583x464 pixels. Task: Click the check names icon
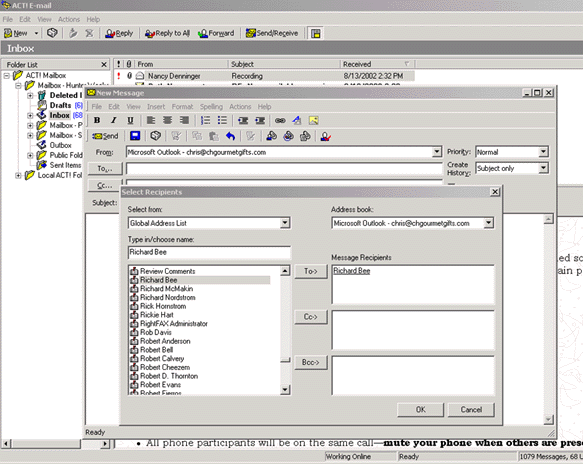tap(326, 136)
